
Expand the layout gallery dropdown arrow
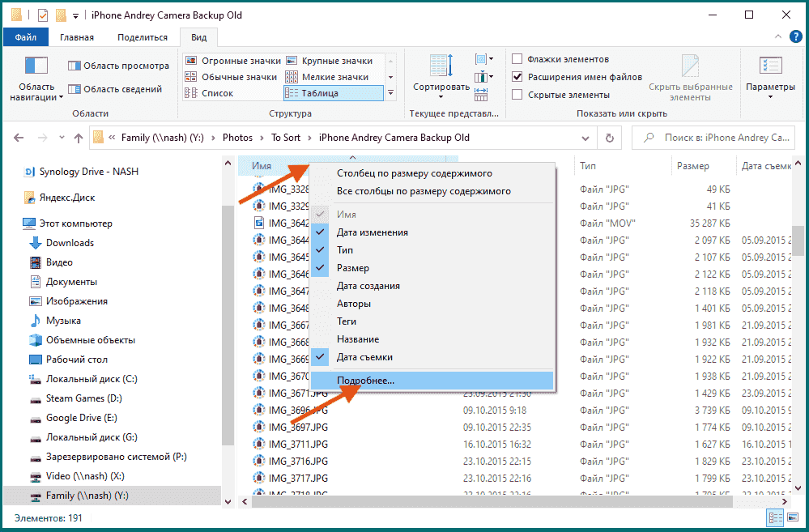pyautogui.click(x=391, y=93)
